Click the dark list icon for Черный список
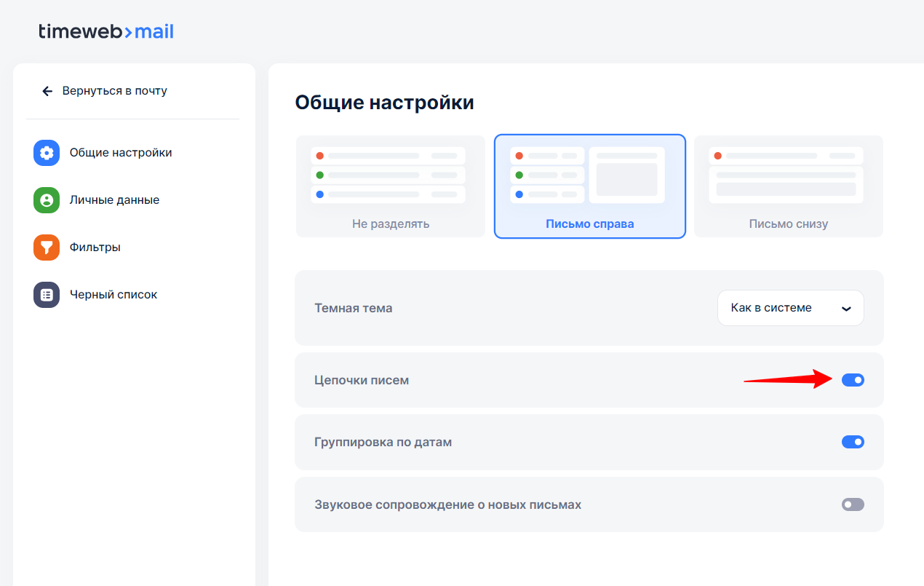The height and width of the screenshot is (586, 924). (47, 295)
